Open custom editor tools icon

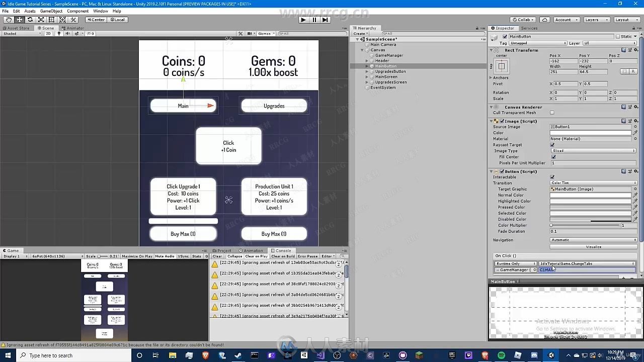[73, 20]
